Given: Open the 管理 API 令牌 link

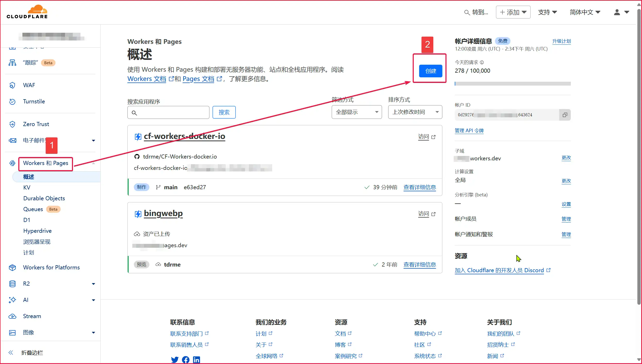Looking at the screenshot, I should 469,131.
